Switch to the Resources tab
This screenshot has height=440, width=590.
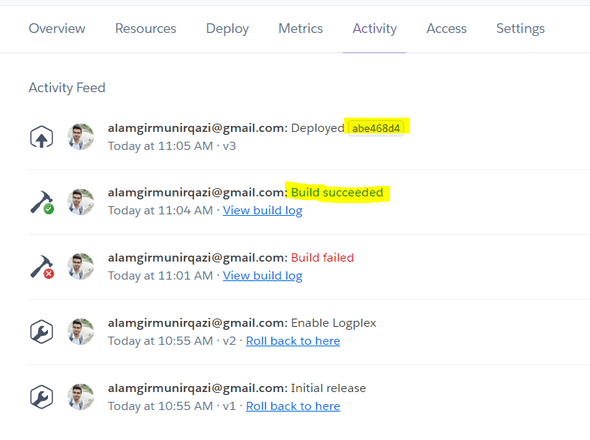coord(145,29)
